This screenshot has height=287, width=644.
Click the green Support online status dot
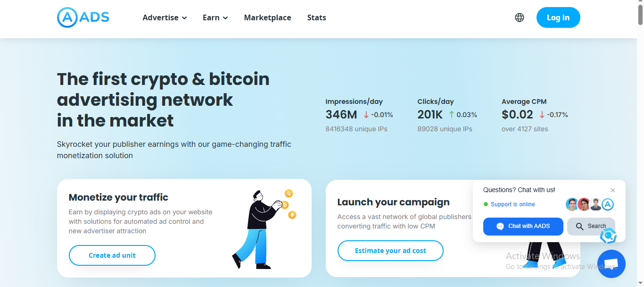tap(486, 204)
